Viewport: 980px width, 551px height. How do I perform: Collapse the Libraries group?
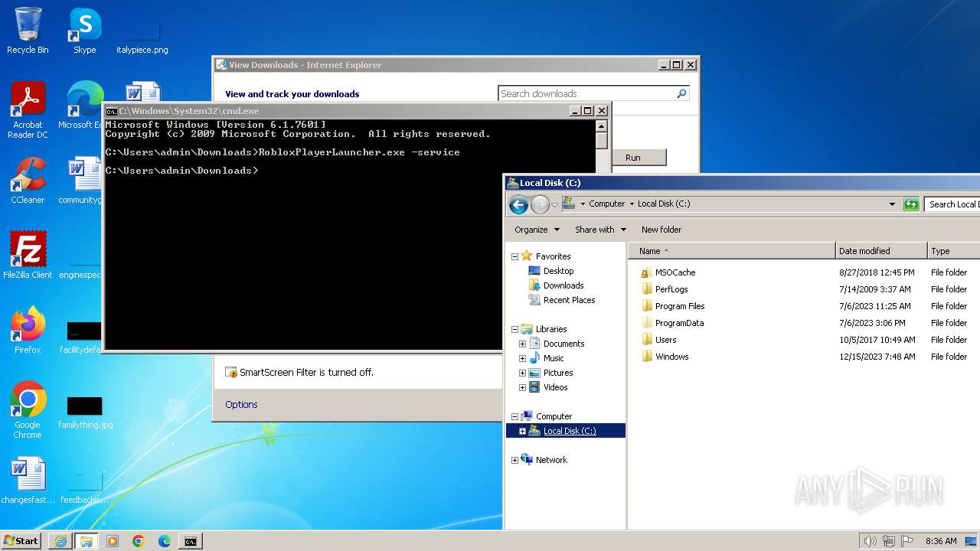[x=514, y=330]
